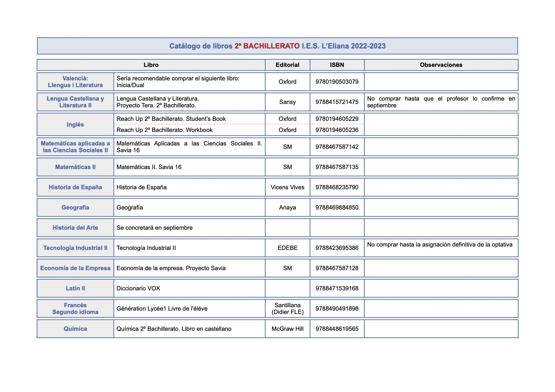Click the ISBN column header

coord(337,65)
